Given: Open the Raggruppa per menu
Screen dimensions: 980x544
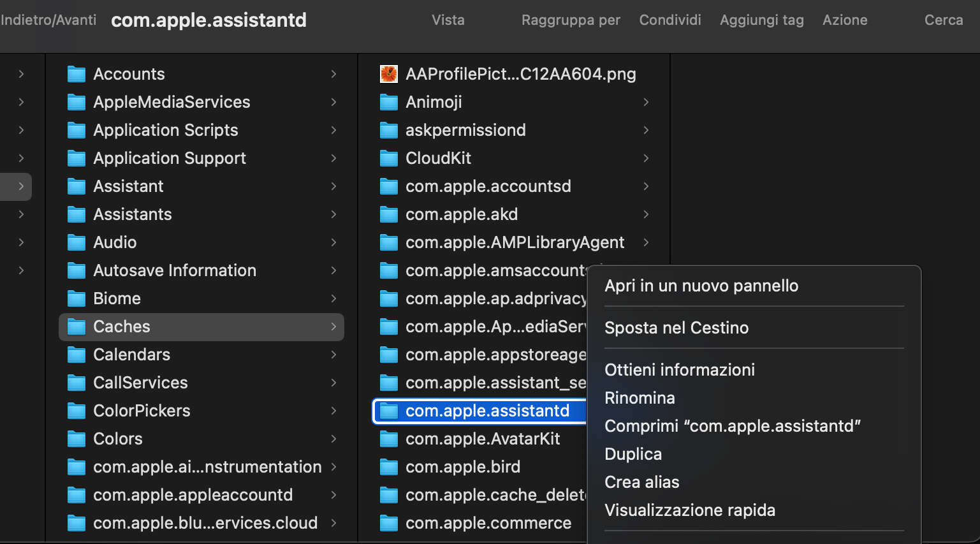Looking at the screenshot, I should point(570,20).
